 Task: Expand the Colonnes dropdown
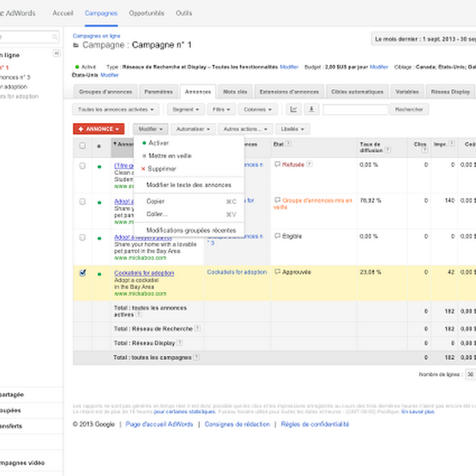tap(257, 110)
